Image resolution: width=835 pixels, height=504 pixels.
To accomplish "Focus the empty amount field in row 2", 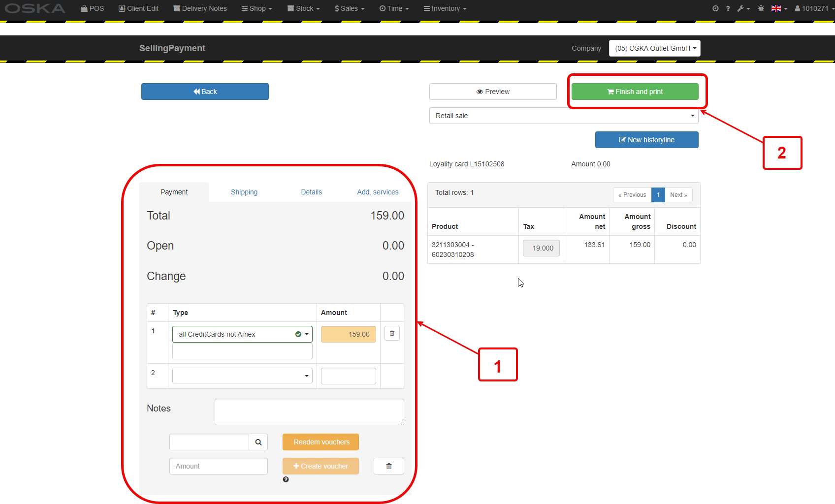I will [349, 376].
